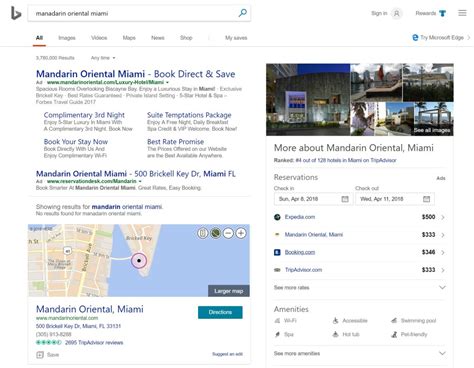Click the first map control icon beside aerial

click(203, 233)
